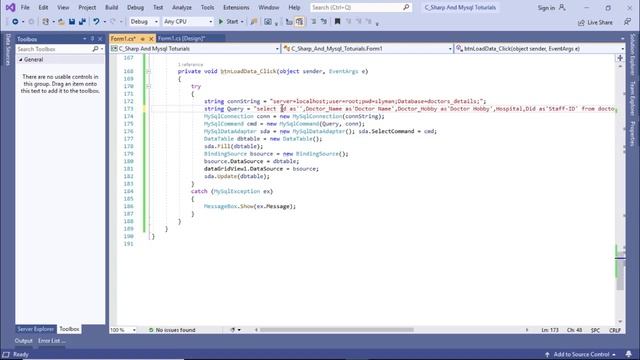This screenshot has width=640, height=360.
Task: Click the New Project toolbar icon
Action: point(45,22)
